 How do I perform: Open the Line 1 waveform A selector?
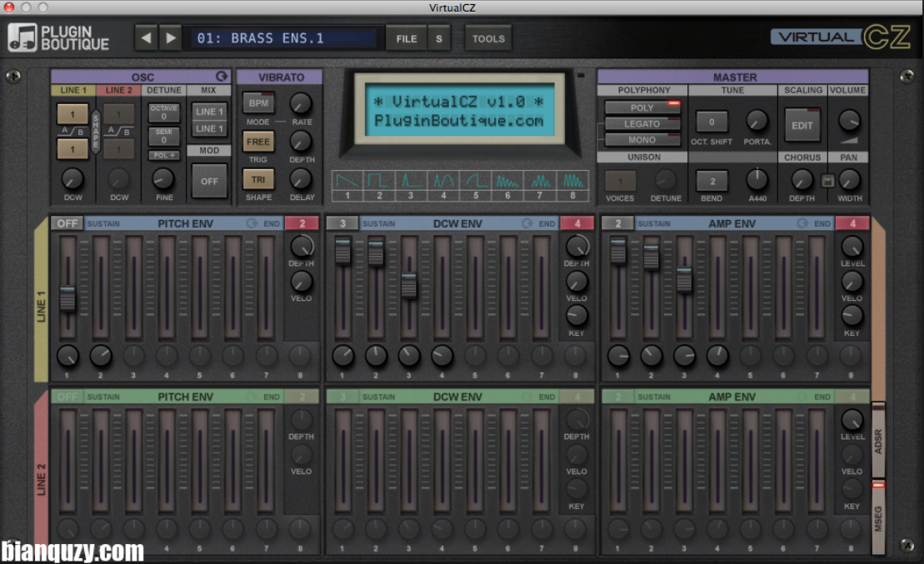coord(72,114)
